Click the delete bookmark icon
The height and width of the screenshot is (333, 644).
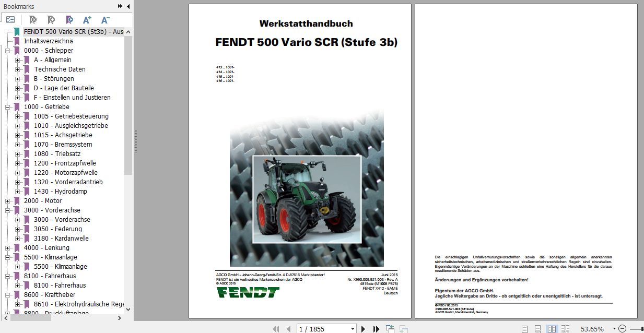32,20
